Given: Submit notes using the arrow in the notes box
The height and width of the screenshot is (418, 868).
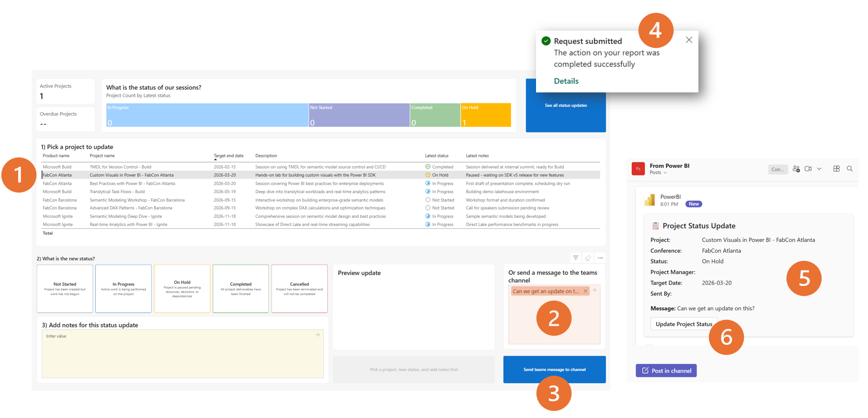Looking at the screenshot, I should (317, 335).
